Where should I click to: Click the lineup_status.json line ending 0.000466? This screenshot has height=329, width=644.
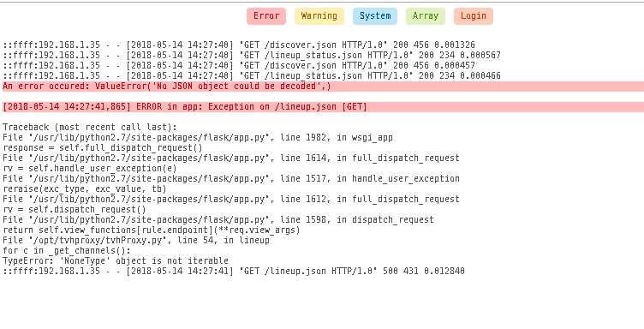tap(252, 76)
